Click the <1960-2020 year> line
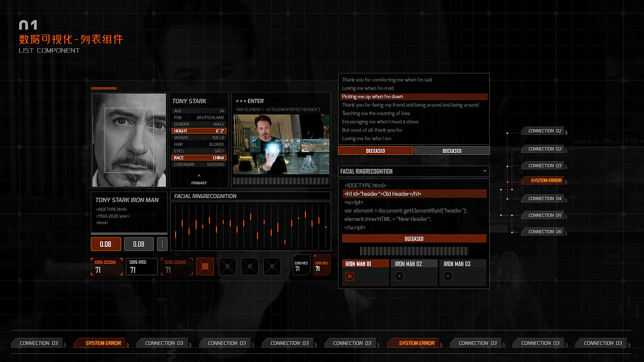This screenshot has width=644, height=362. pos(112,216)
